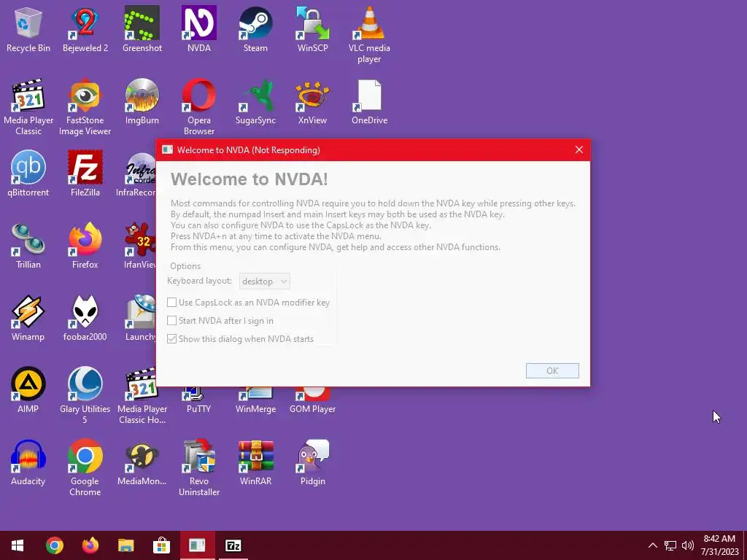Viewport: 747px width, 560px height.
Task: Select the MediaMonkey desktop icon
Action: [142, 462]
